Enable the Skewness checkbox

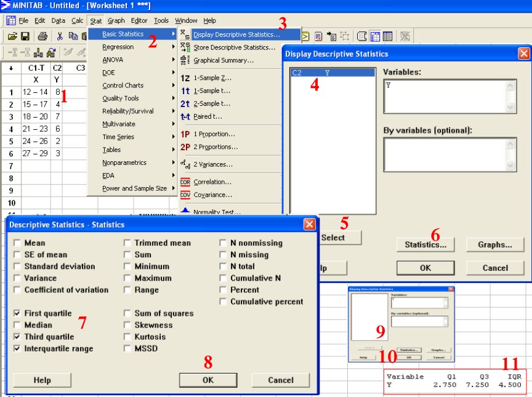tap(127, 325)
